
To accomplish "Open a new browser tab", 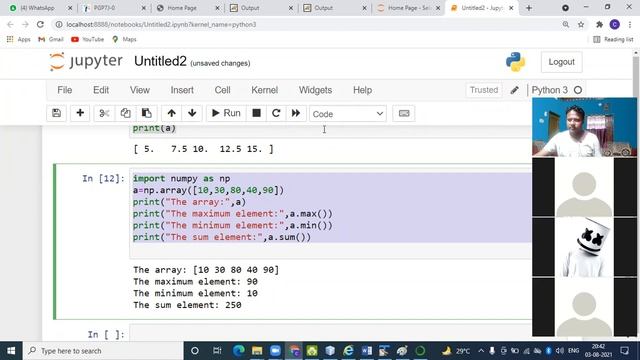I will click(x=529, y=8).
